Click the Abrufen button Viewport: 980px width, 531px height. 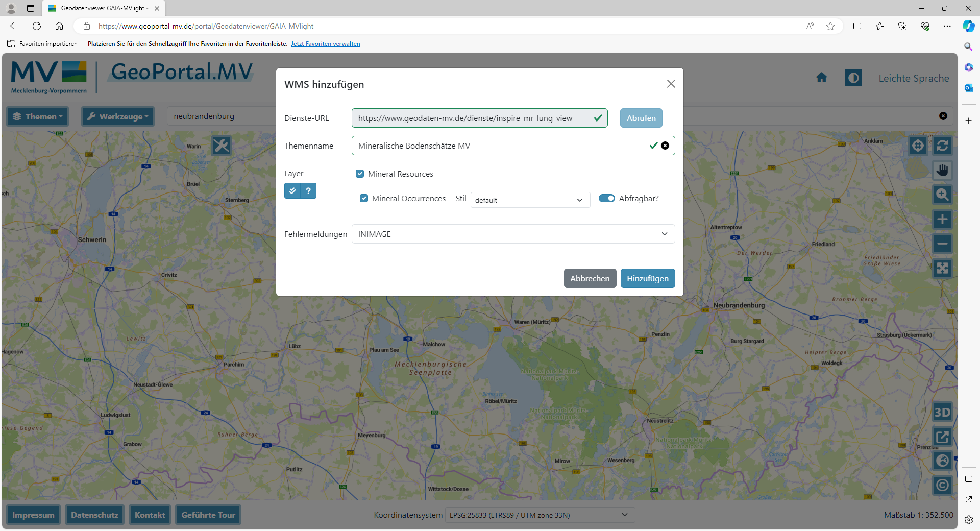641,118
